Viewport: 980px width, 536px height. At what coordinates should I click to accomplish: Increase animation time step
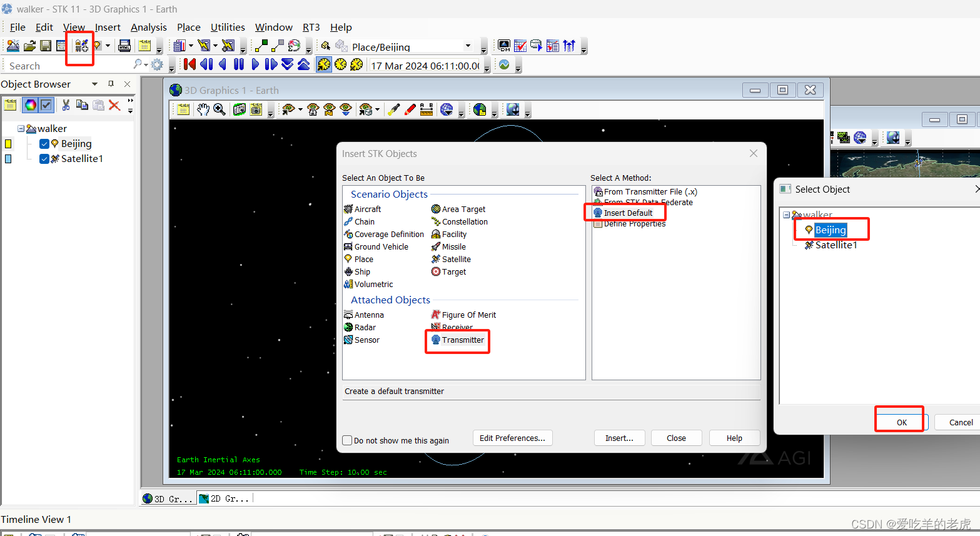point(303,64)
